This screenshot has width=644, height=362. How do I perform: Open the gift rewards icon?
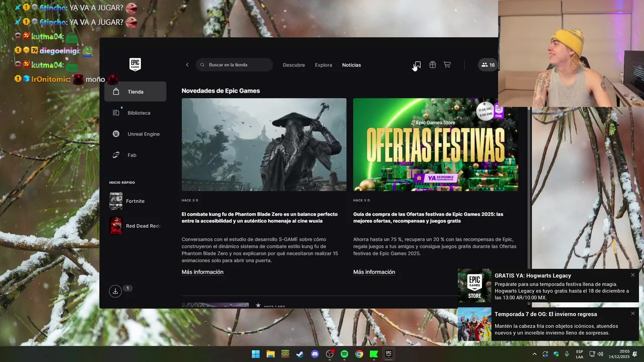pyautogui.click(x=432, y=65)
